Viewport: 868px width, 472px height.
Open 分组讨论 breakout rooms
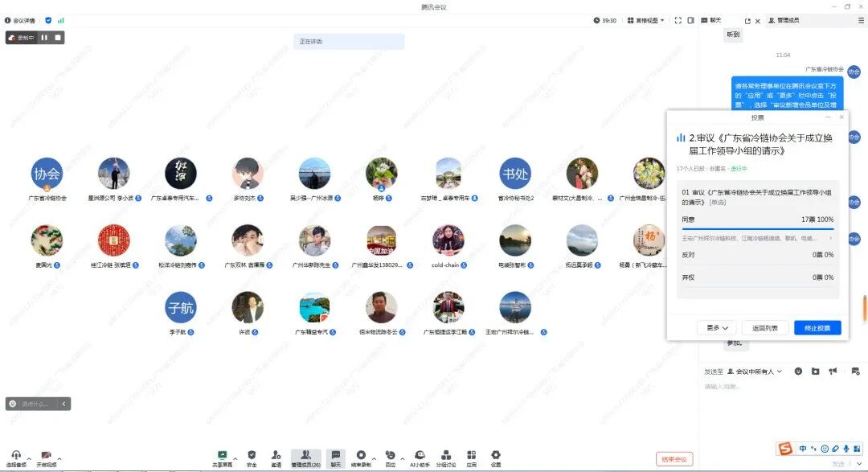point(445,458)
